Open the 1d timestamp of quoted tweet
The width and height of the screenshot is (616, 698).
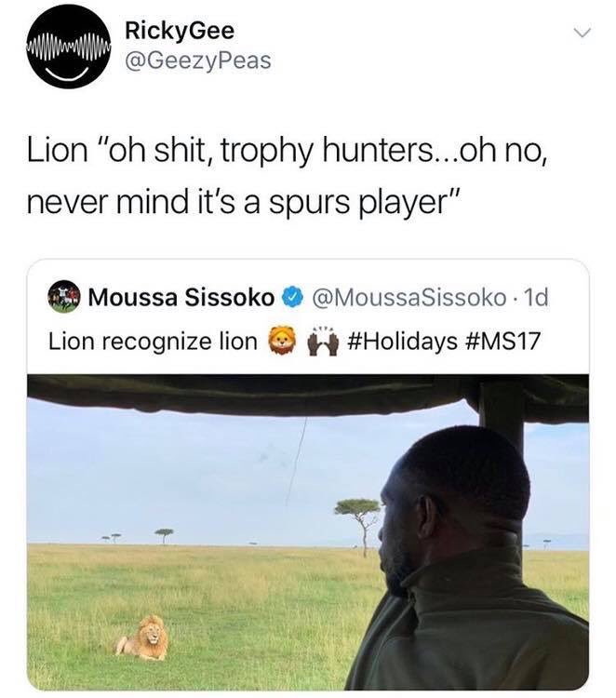point(536,298)
